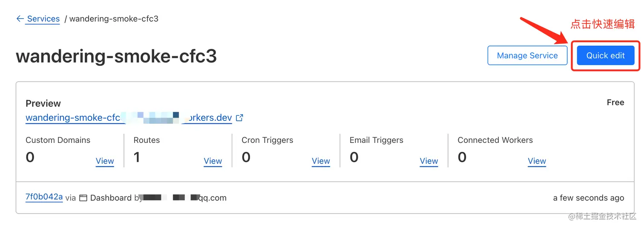Click the 'a few seconds ago' timestamp
644x228 pixels.
pyautogui.click(x=588, y=198)
